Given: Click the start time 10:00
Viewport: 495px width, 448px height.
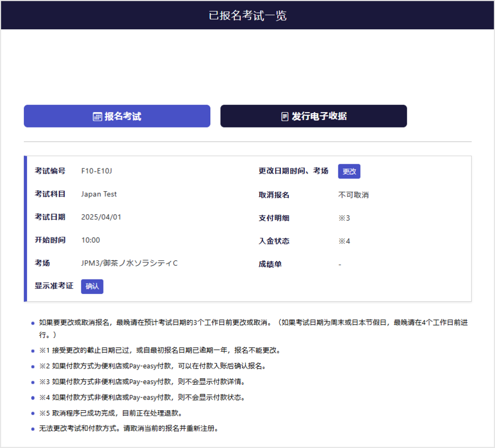Looking at the screenshot, I should (91, 240).
